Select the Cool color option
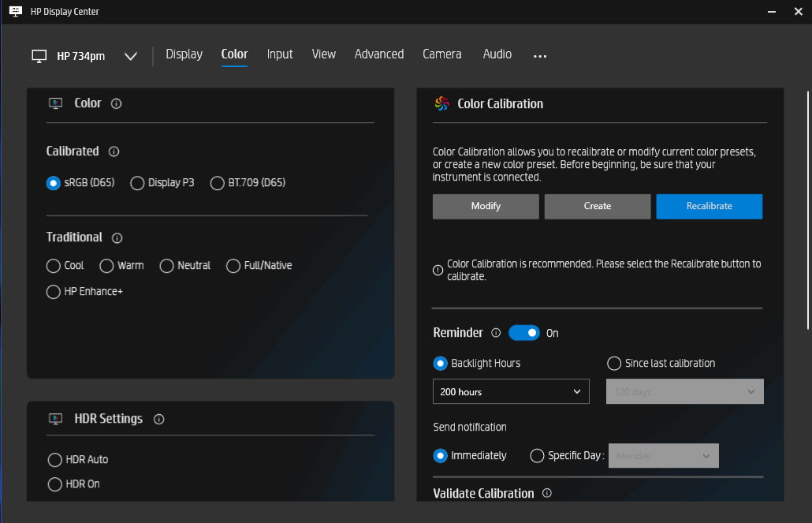Screen dimensions: 812x523 (65, 266)
